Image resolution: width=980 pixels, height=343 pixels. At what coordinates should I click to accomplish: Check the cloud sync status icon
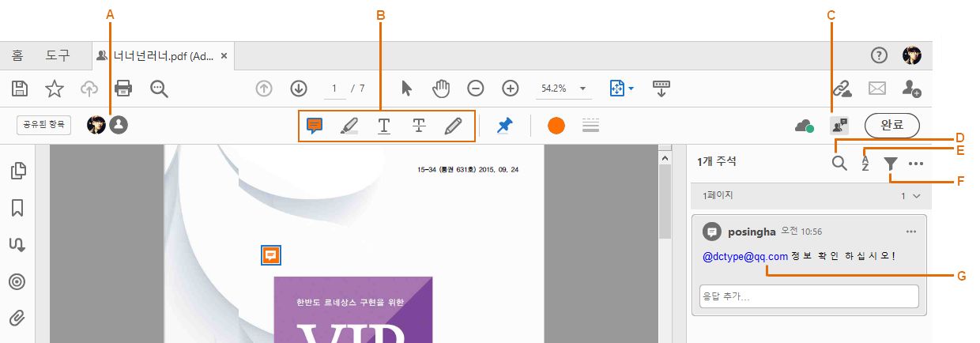point(804,126)
